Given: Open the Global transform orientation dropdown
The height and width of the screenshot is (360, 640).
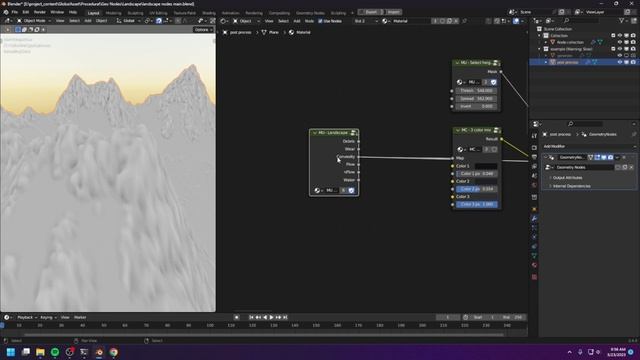Looking at the screenshot, I should coord(128,21).
